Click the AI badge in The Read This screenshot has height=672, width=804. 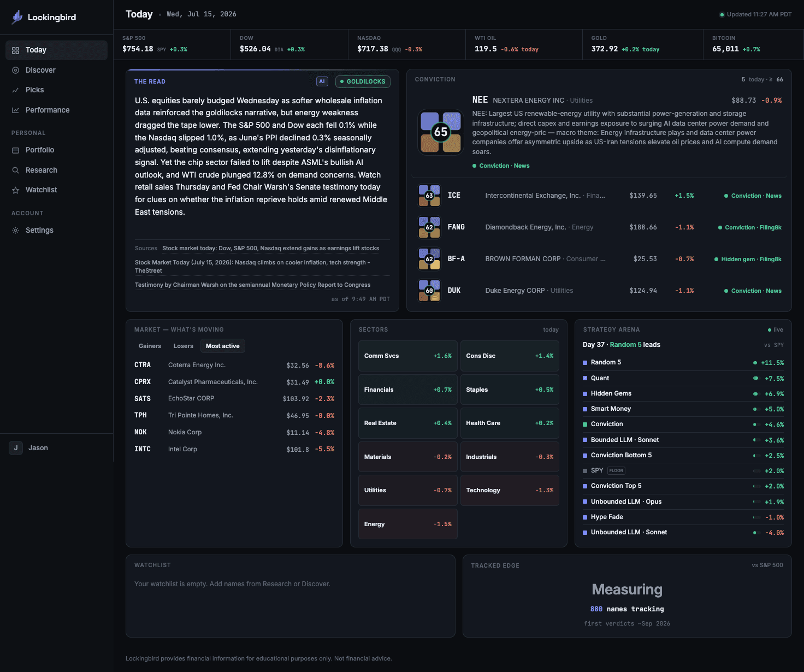pyautogui.click(x=322, y=81)
